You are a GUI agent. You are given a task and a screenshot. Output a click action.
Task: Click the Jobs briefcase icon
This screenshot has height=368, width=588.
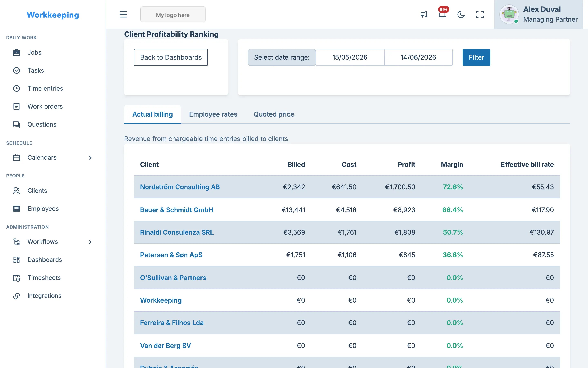point(16,52)
